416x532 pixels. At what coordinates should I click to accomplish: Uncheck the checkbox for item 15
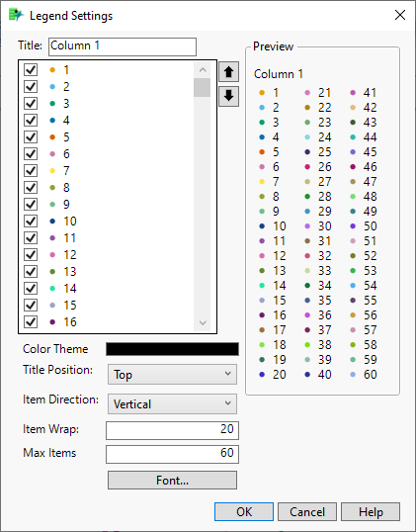click(x=31, y=305)
